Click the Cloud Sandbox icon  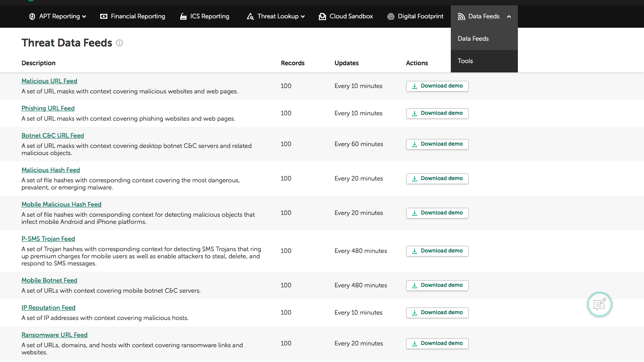[x=322, y=17]
